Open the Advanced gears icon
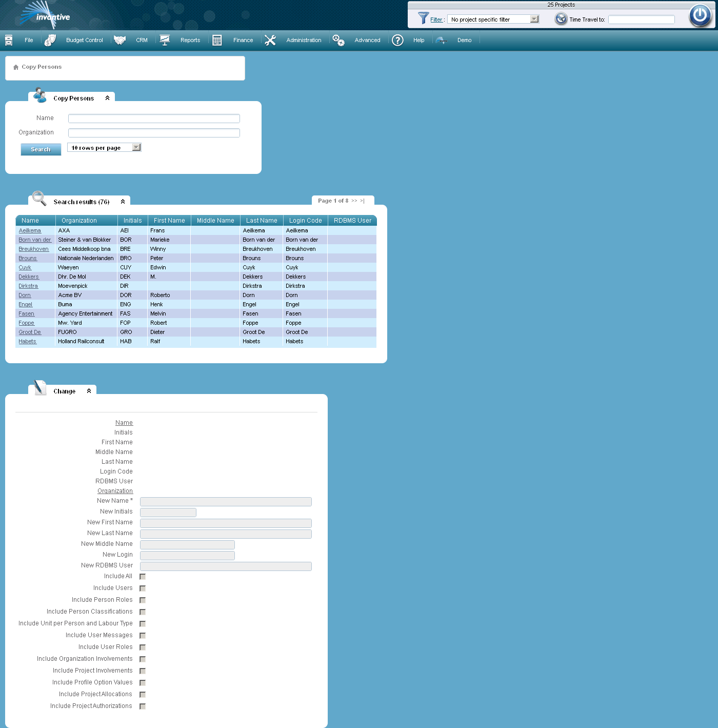The width and height of the screenshot is (718, 728). coord(338,40)
